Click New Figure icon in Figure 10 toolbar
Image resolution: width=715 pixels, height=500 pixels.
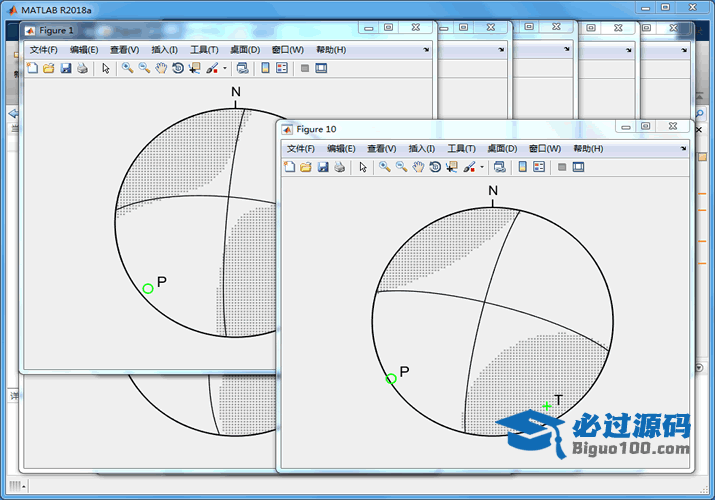point(290,167)
